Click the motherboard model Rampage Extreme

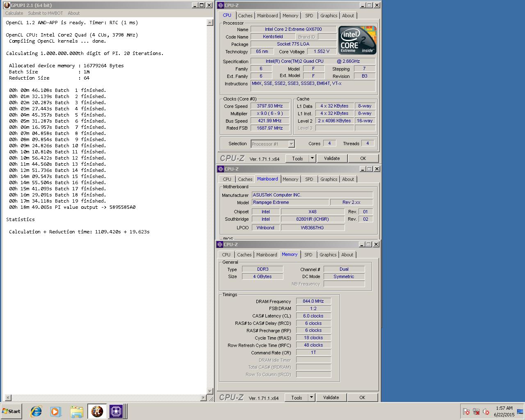click(x=290, y=203)
